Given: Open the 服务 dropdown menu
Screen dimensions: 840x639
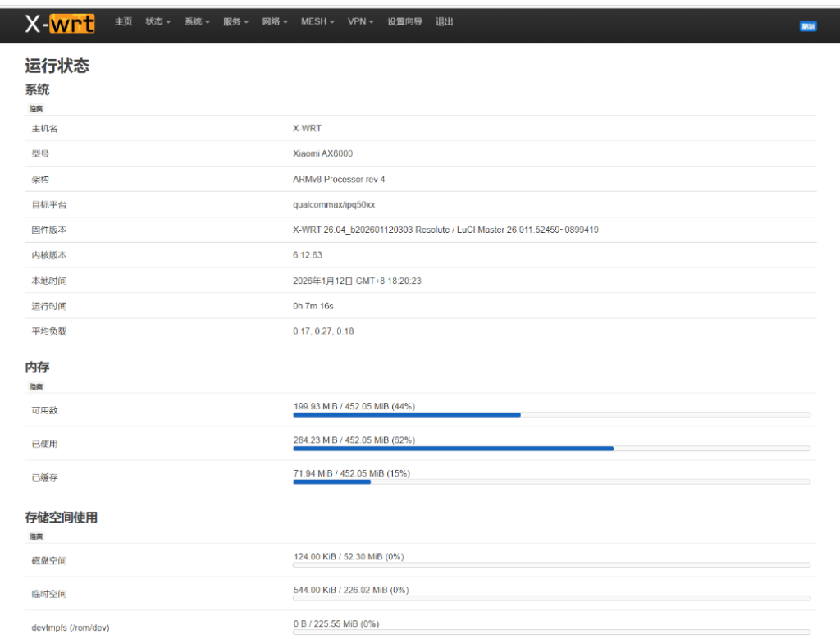Looking at the screenshot, I should tap(235, 22).
